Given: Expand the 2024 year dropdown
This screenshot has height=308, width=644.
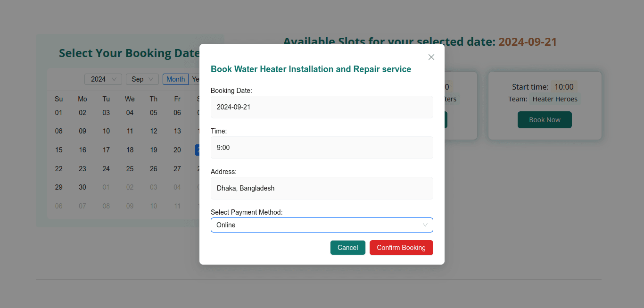Looking at the screenshot, I should click(103, 79).
